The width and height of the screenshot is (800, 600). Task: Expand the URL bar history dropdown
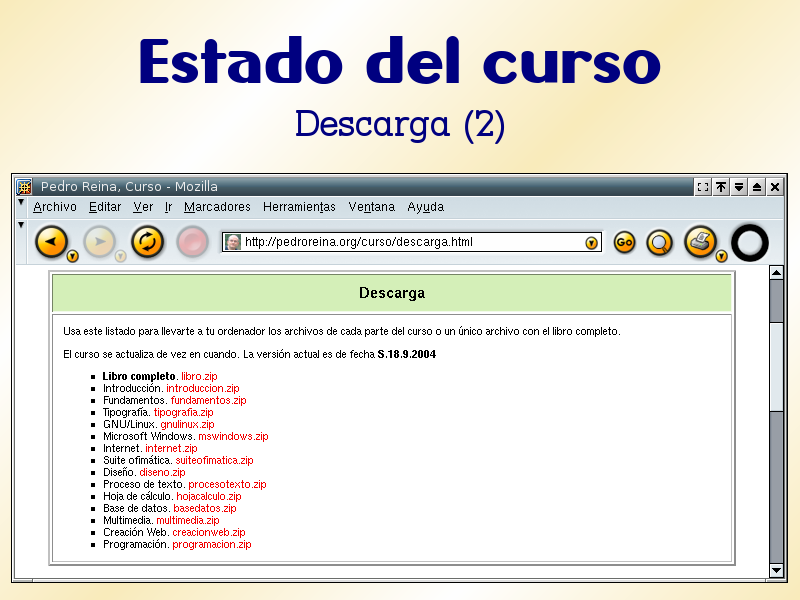[x=591, y=242]
